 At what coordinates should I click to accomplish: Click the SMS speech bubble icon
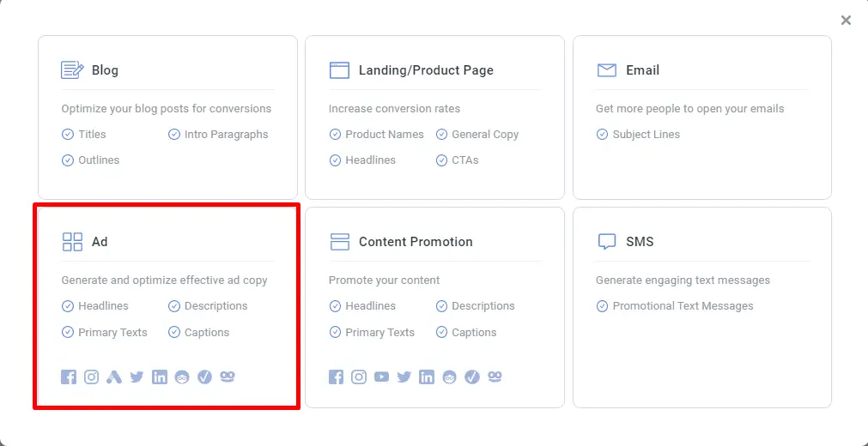click(x=607, y=242)
